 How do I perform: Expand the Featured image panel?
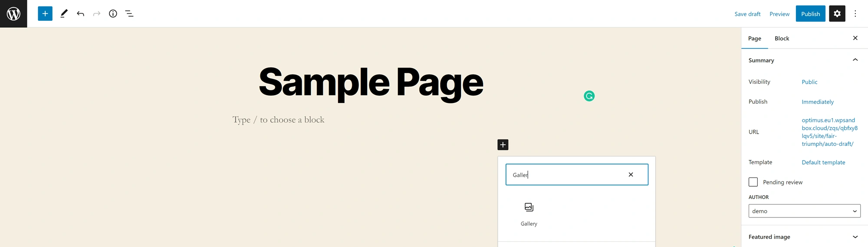[855, 237]
